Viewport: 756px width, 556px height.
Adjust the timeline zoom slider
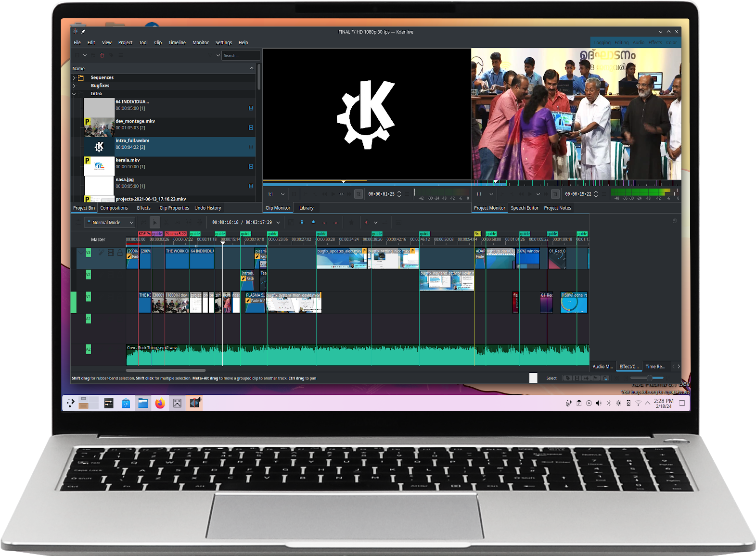(x=649, y=378)
